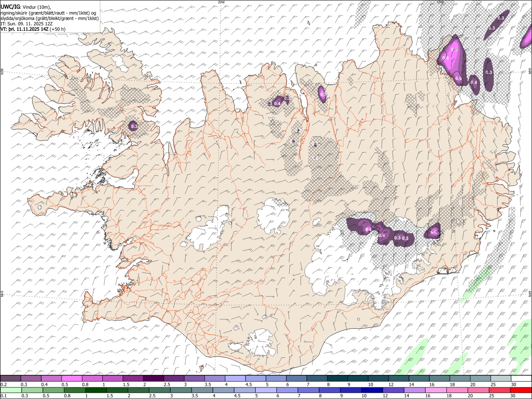Image resolution: width=532 pixels, height=399 pixels.
Task: Click the 'VT: þri. 11.11.2025 14Z (+50 h)' text
Action: 33,29
